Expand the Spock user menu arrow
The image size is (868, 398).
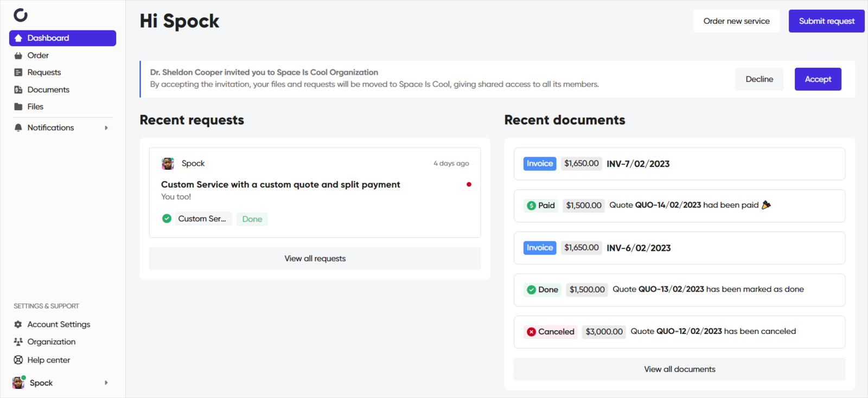pos(106,383)
